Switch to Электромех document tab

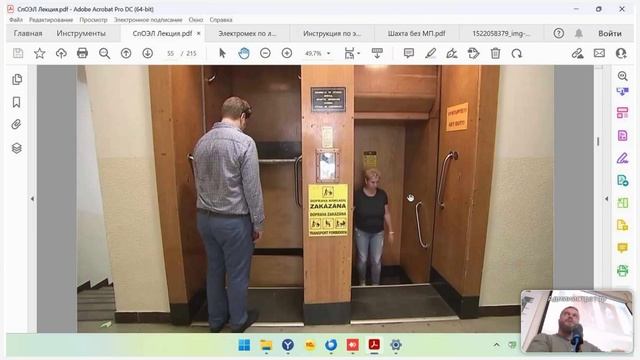[x=247, y=33]
